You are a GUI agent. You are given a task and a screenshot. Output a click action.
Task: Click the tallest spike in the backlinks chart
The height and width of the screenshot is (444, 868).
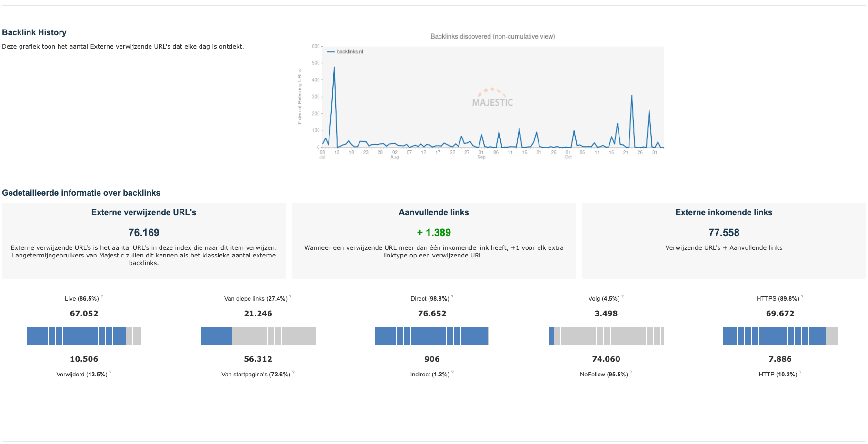pos(334,68)
